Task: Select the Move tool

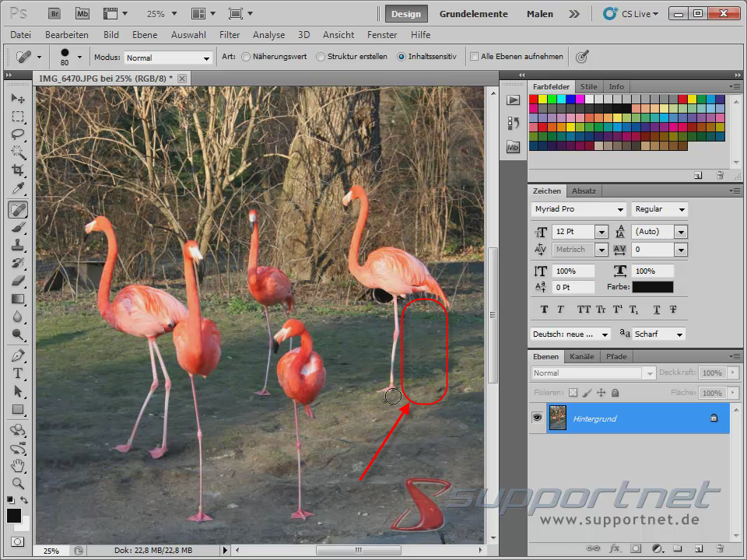Action: [x=18, y=97]
